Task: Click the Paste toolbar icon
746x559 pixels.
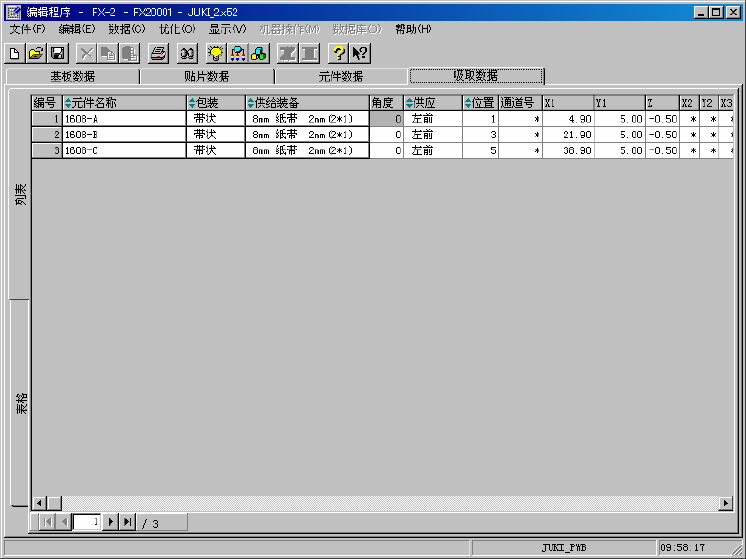Action: coord(129,53)
